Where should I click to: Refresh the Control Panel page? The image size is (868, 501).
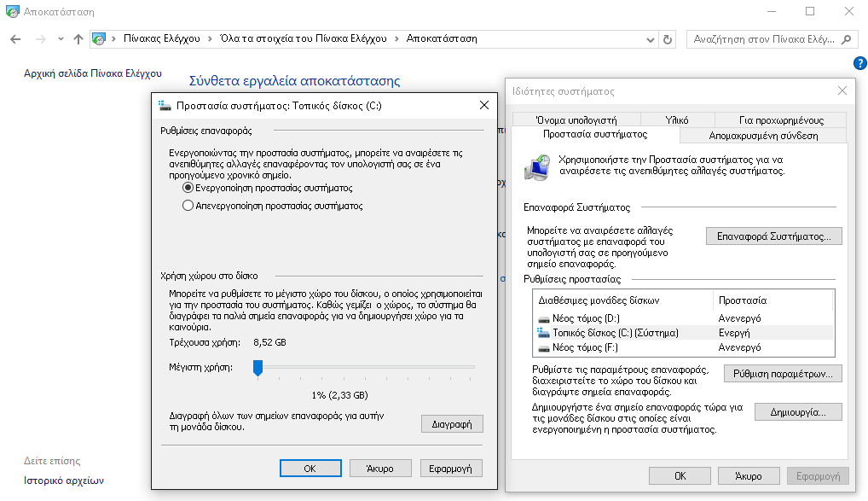point(668,39)
